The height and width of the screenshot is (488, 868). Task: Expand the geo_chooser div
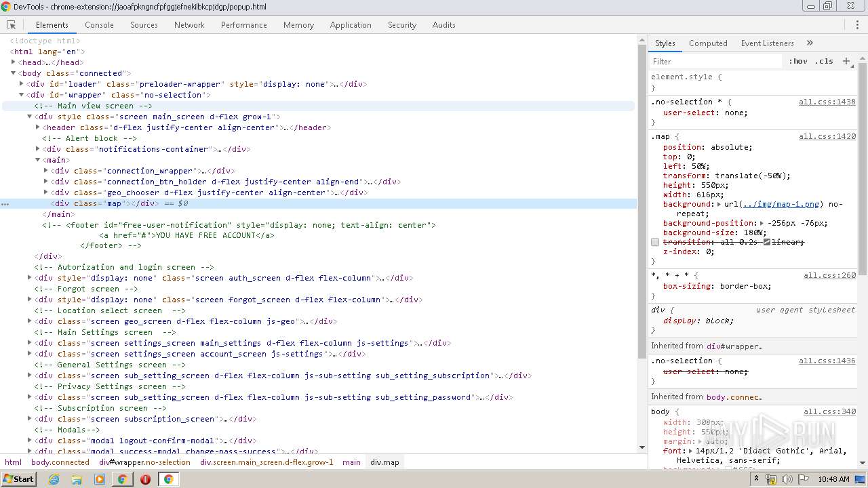pos(45,192)
